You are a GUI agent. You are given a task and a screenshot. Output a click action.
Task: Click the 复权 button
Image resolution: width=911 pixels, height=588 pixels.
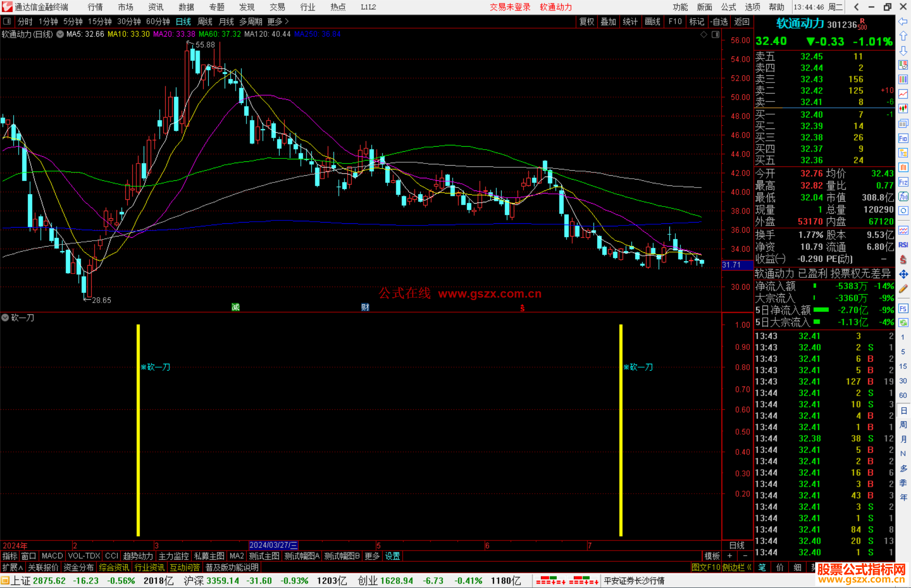[x=587, y=21]
